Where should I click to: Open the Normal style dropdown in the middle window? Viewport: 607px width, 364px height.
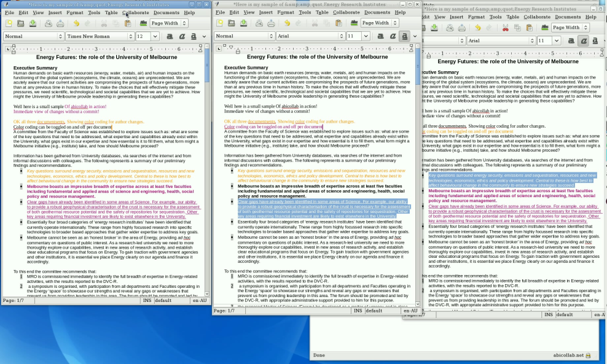click(x=245, y=36)
